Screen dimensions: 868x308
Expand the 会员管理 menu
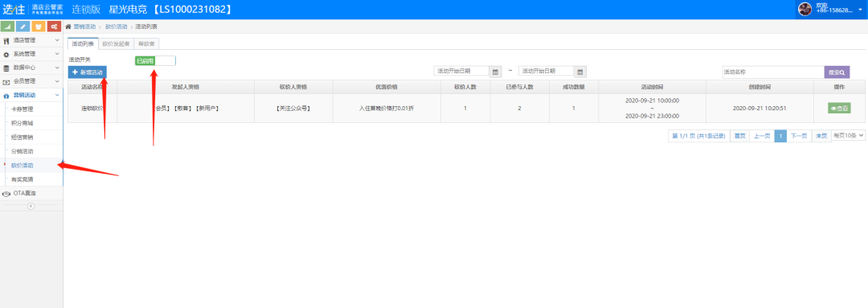(x=31, y=81)
